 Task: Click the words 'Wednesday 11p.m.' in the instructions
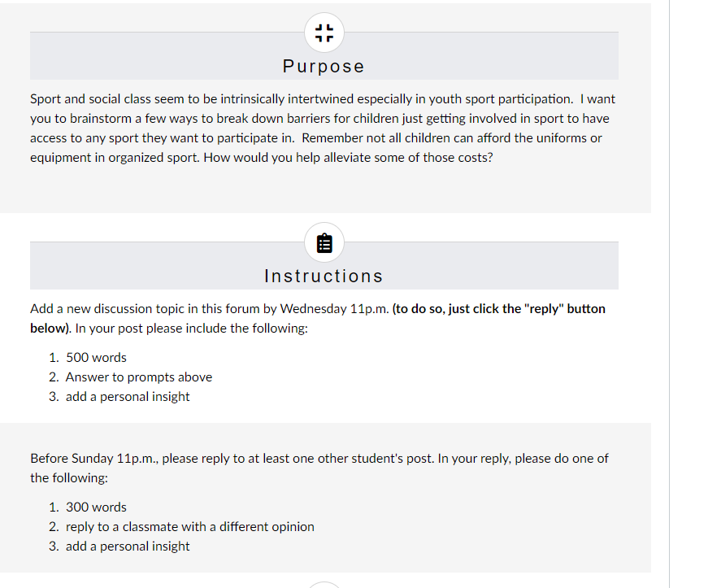click(335, 309)
